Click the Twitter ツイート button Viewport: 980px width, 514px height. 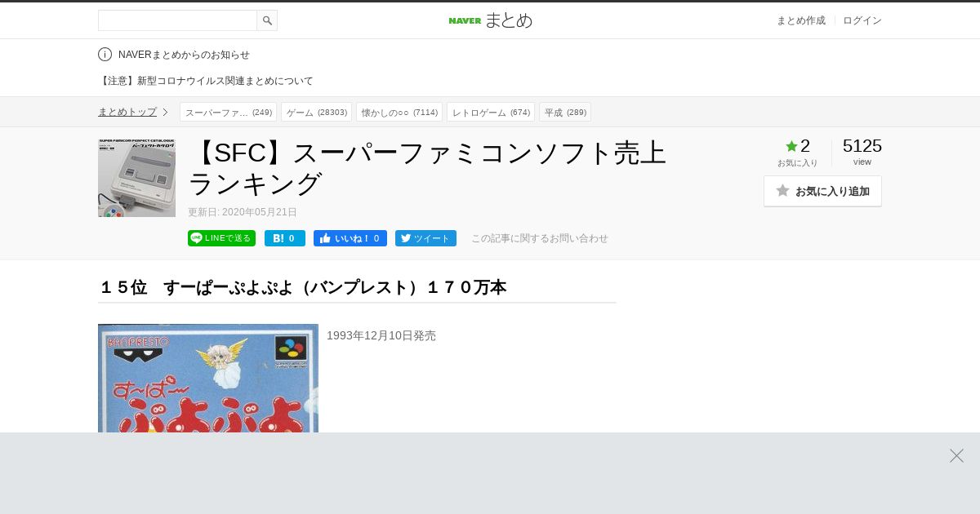(425, 238)
